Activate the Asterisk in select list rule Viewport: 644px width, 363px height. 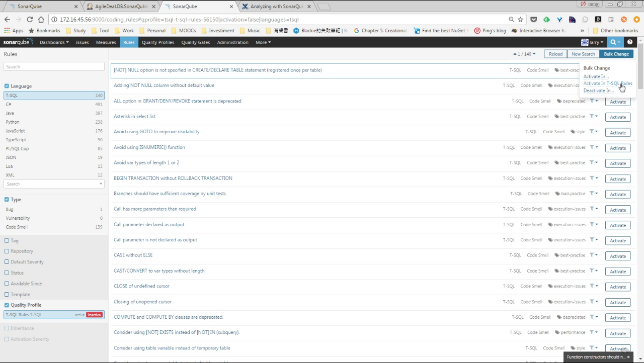(618, 117)
